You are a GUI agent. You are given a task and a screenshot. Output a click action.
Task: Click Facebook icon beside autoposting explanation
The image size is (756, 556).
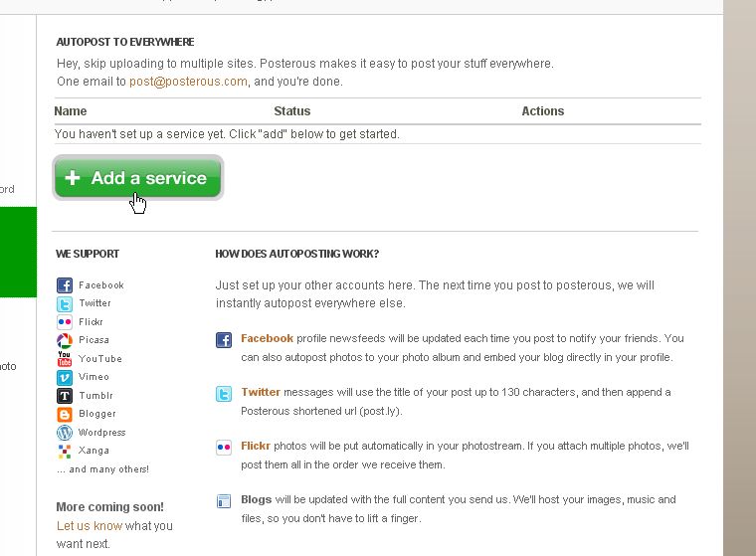[x=224, y=340]
